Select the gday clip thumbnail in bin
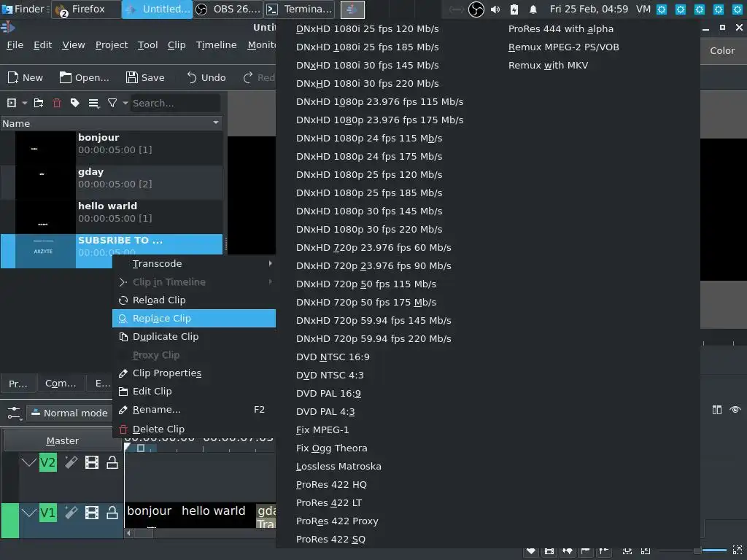747x560 pixels. 45,182
